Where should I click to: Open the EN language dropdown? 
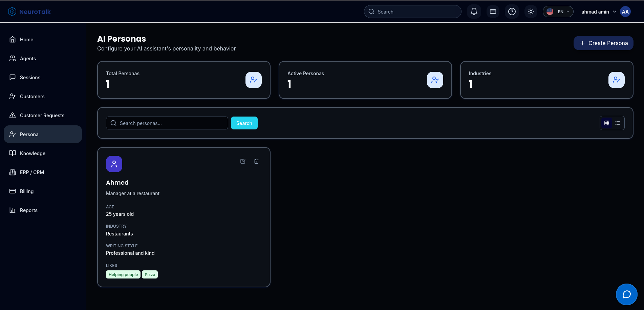(558, 12)
